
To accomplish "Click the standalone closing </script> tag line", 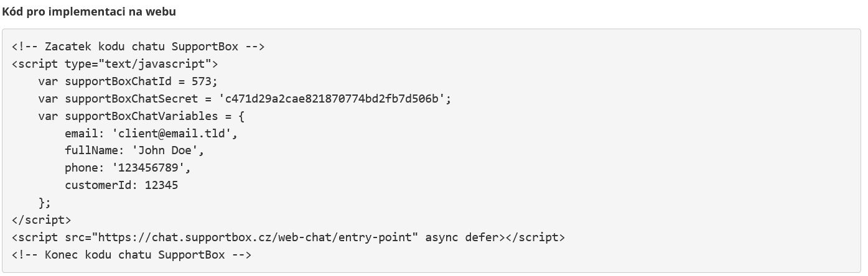I will click(x=41, y=220).
